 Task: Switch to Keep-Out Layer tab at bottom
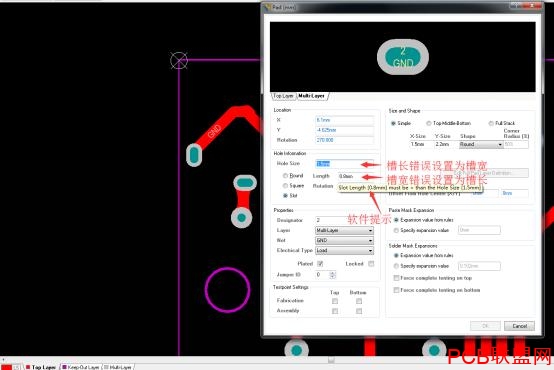point(81,367)
